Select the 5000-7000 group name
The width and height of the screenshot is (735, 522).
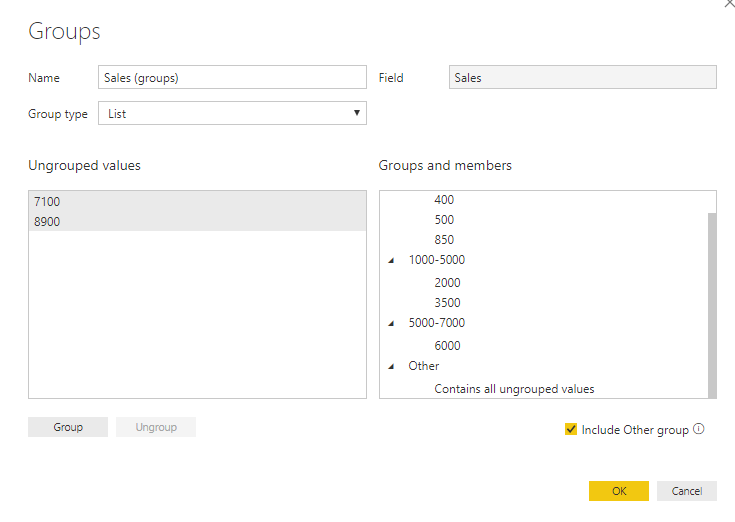436,323
